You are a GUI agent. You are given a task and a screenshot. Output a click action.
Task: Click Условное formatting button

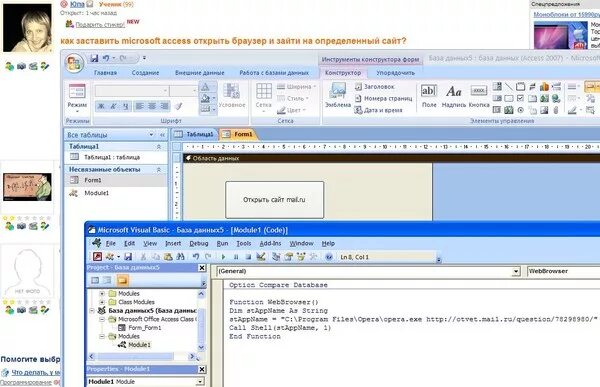pyautogui.click(x=232, y=96)
